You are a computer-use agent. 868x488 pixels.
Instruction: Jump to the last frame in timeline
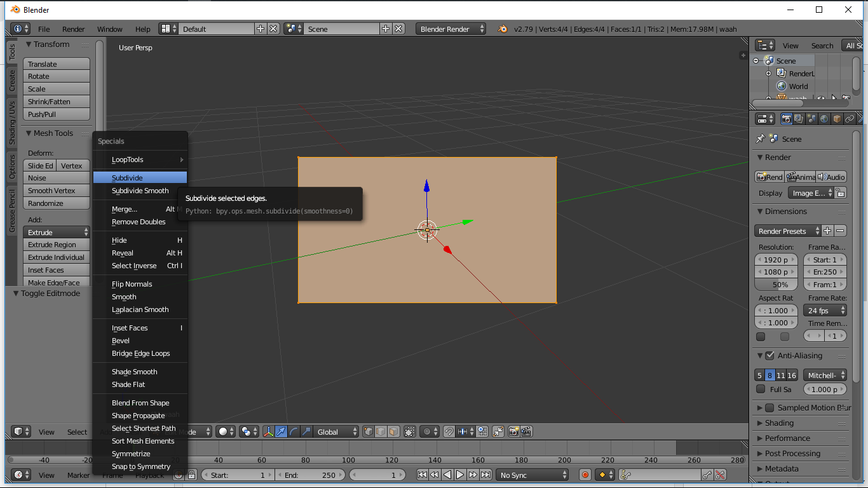485,475
